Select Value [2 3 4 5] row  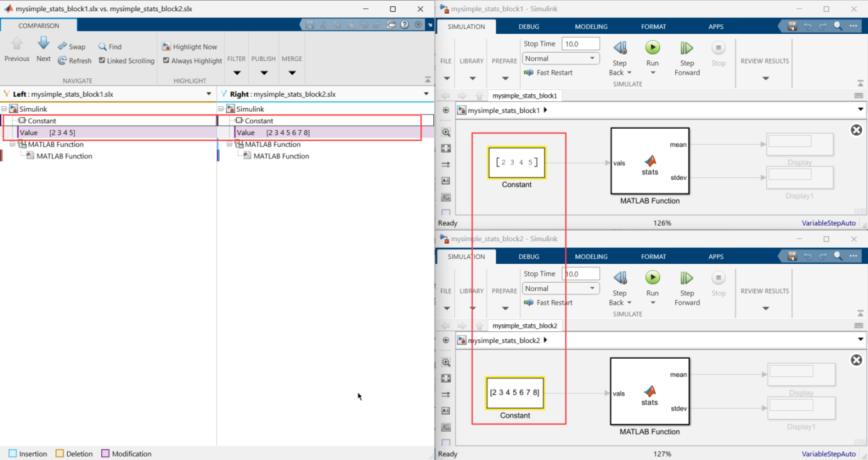(x=109, y=133)
